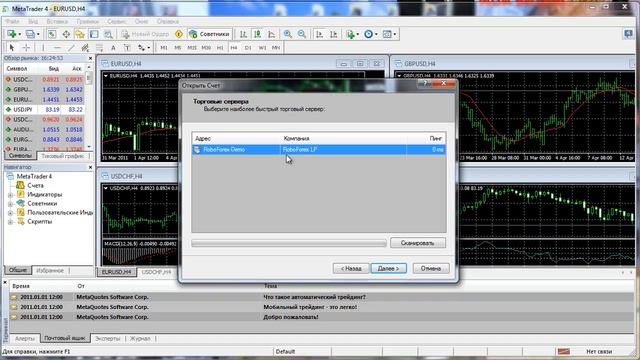640x360 pixels.
Task: Open the Profiles toolbar icon
Action: pyautogui.click(x=30, y=34)
